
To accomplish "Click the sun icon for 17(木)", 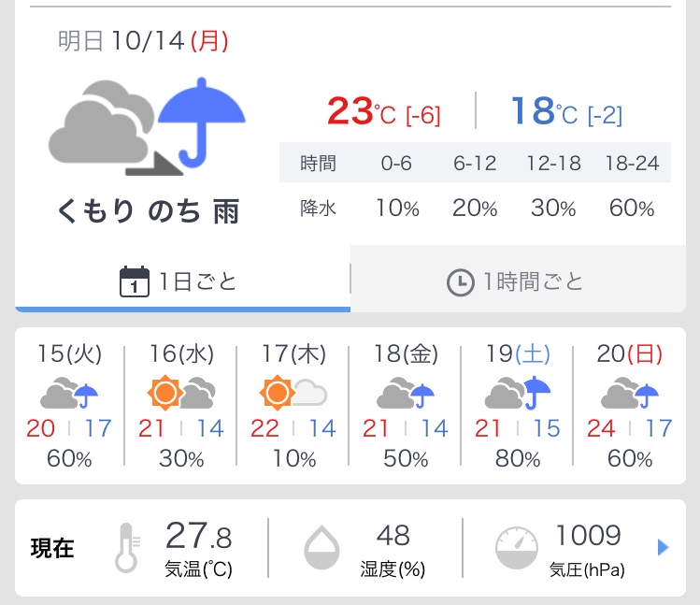I will coord(278,394).
